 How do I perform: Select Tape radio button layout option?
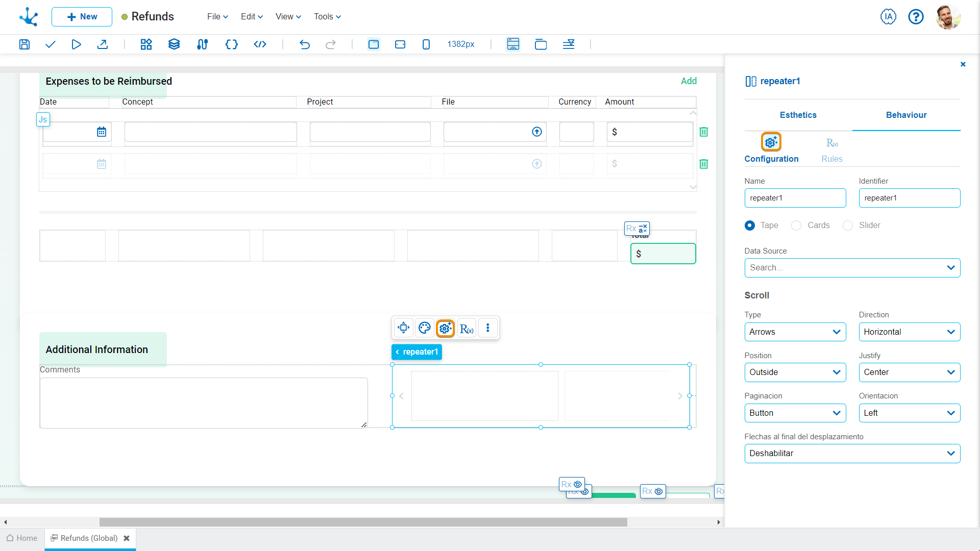point(749,226)
